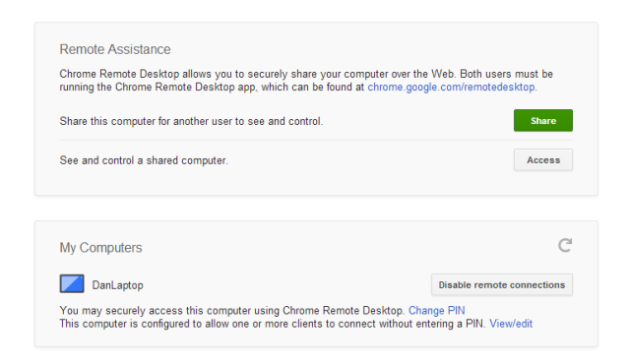This screenshot has width=630, height=364.
Task: Disable remote connections for DanLaptop
Action: (x=502, y=285)
